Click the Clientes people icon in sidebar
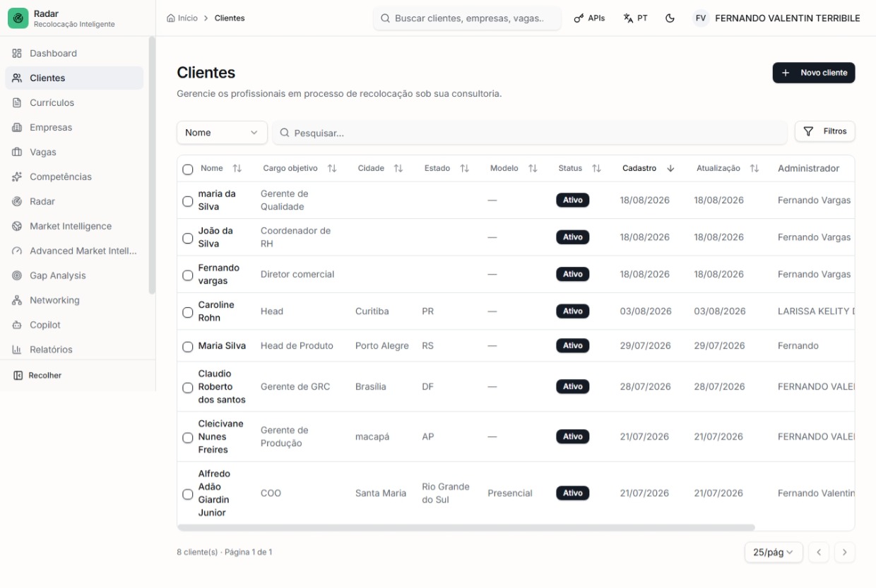Screen dimensions: 876x588 point(17,78)
